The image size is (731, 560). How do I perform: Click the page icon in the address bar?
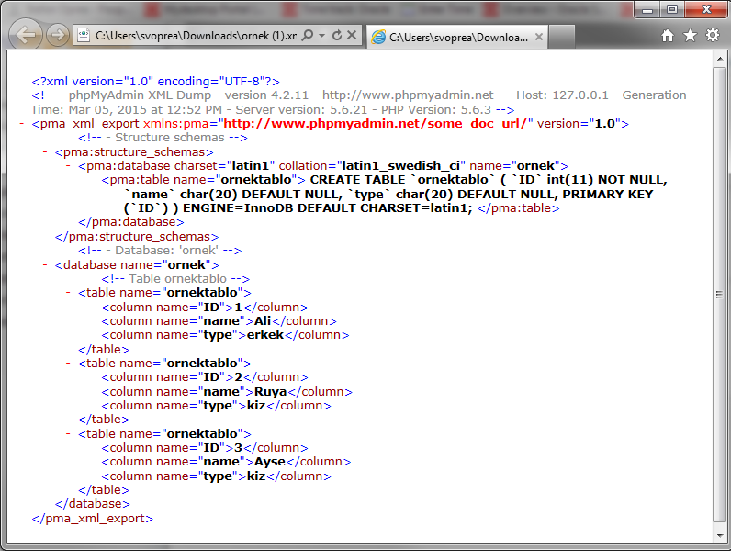pyautogui.click(x=84, y=36)
